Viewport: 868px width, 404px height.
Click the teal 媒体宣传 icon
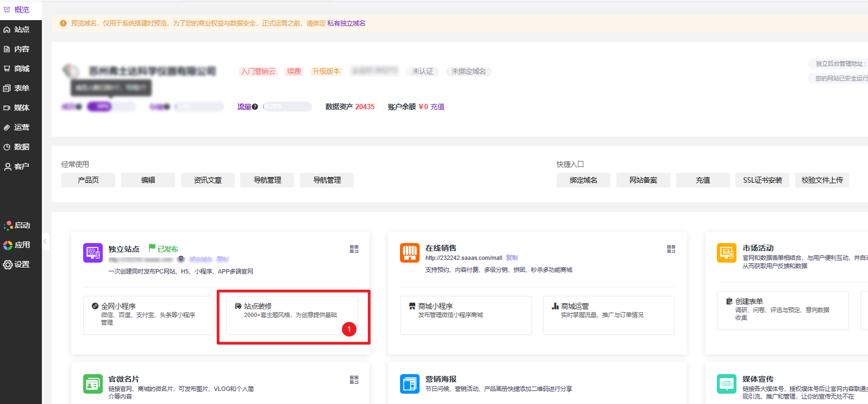click(x=726, y=384)
